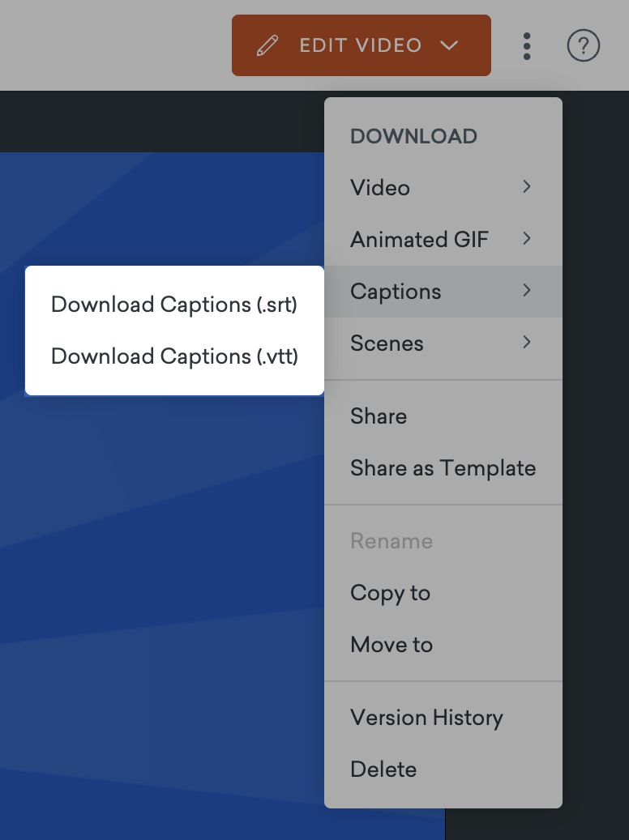Click the pencil icon on Edit Video
Image resolution: width=629 pixels, height=840 pixels.
point(267,45)
